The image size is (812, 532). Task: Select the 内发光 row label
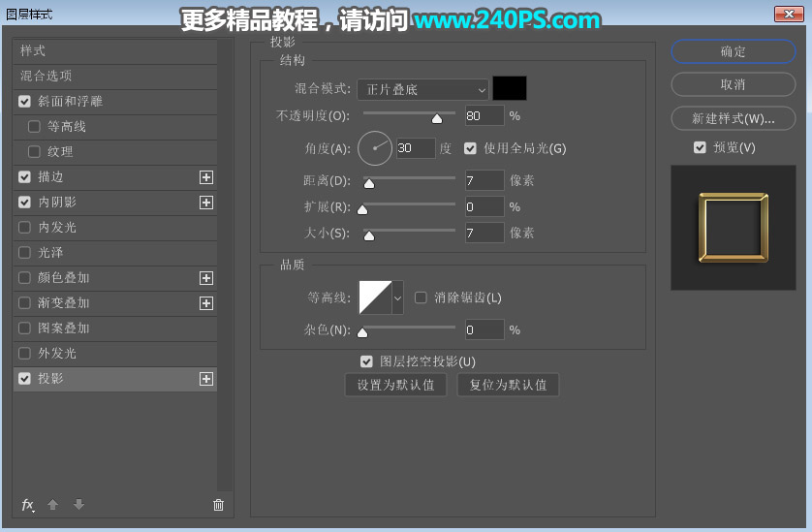[57, 228]
